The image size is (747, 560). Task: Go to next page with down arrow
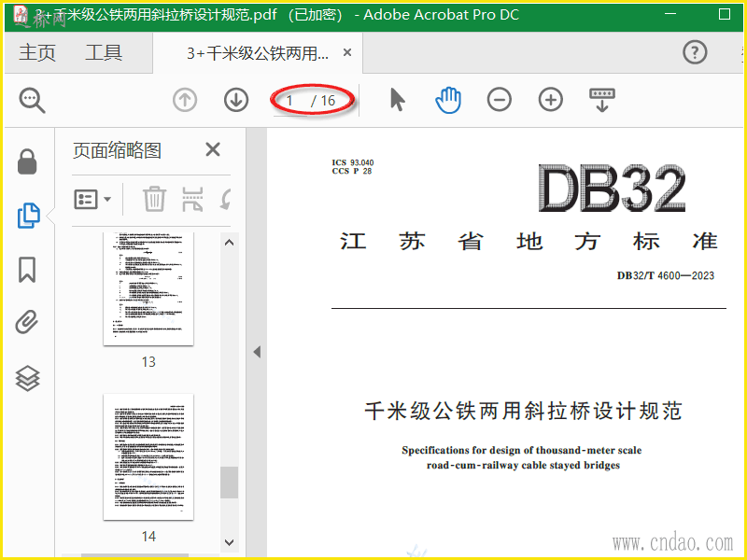[236, 101]
